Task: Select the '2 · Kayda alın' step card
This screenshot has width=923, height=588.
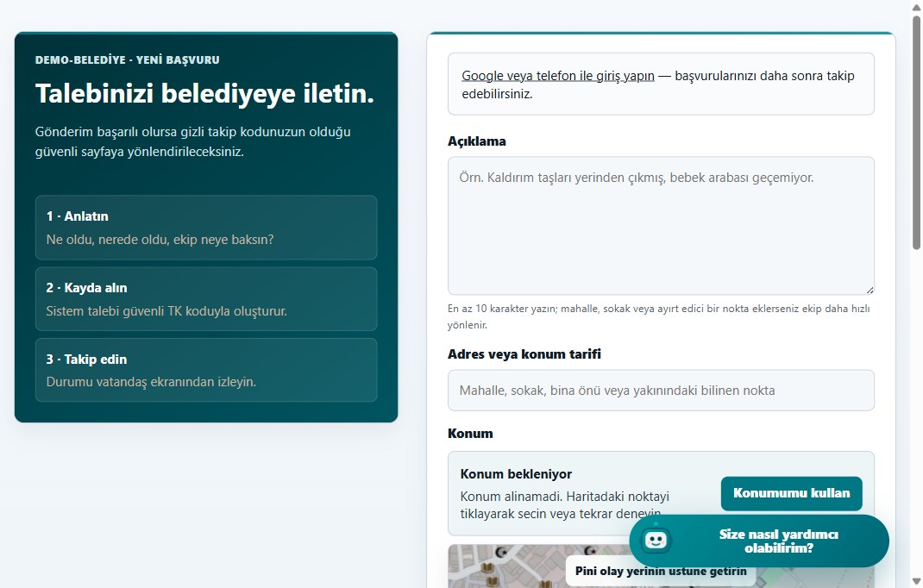Action: pyautogui.click(x=206, y=299)
